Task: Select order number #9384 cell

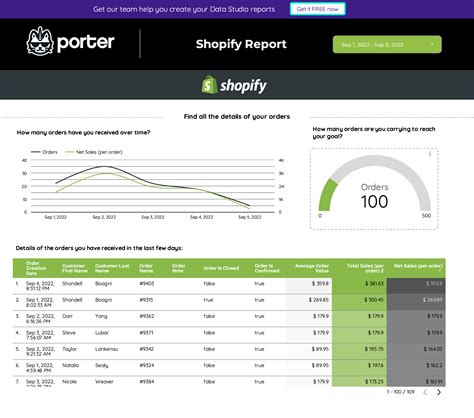Action: (x=147, y=382)
